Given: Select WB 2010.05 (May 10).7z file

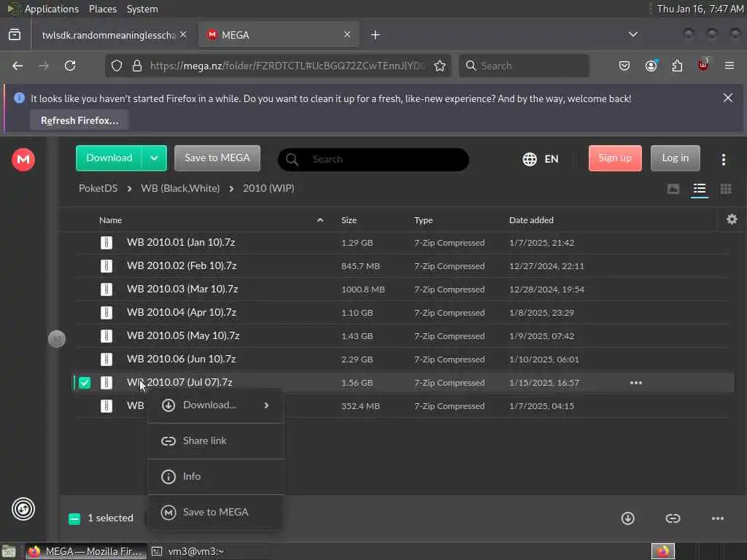Looking at the screenshot, I should pyautogui.click(x=183, y=335).
